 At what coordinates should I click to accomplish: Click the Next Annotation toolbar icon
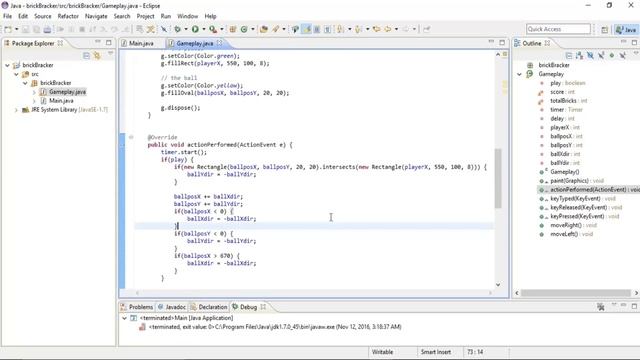[x=340, y=29]
